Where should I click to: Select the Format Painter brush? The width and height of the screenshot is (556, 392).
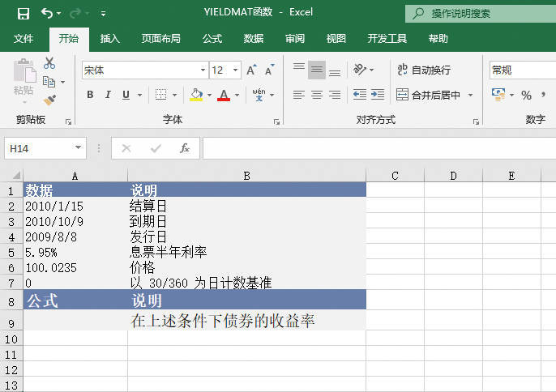pos(49,100)
